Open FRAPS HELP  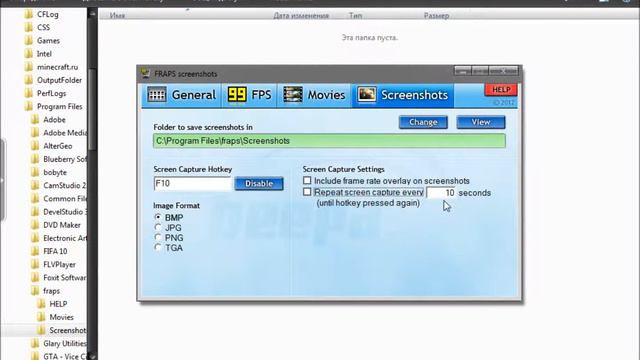click(501, 90)
